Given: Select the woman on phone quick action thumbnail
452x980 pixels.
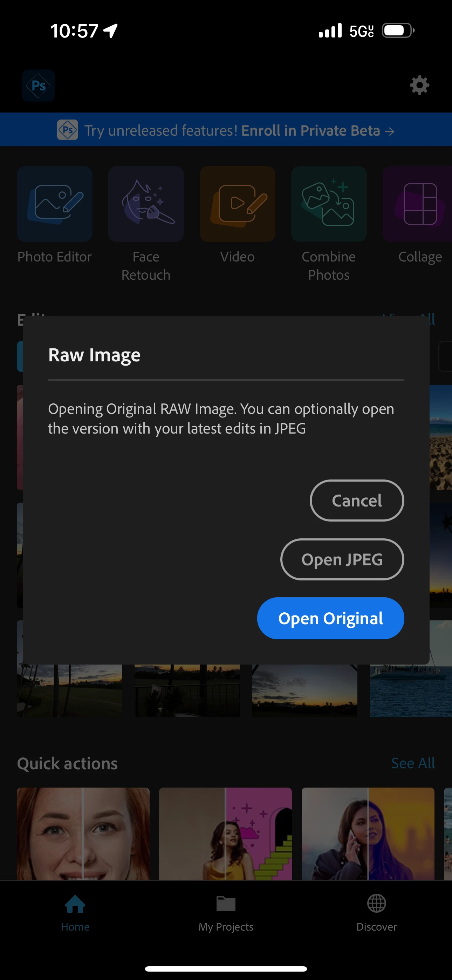Looking at the screenshot, I should coord(368,834).
